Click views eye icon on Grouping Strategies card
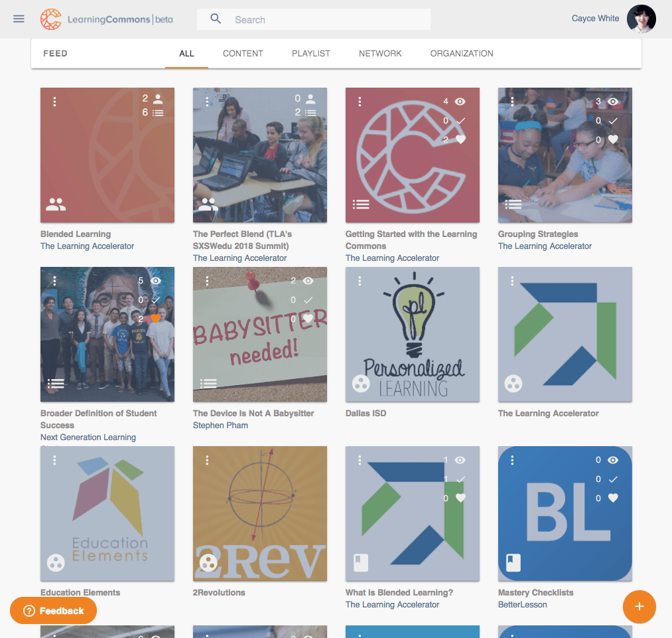672x638 pixels. coord(613,102)
